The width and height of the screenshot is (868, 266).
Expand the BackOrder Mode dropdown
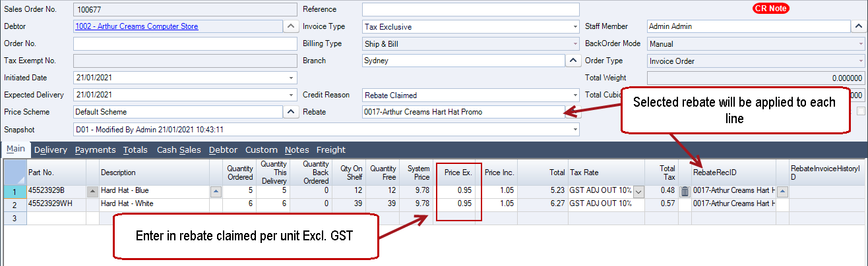tap(861, 44)
